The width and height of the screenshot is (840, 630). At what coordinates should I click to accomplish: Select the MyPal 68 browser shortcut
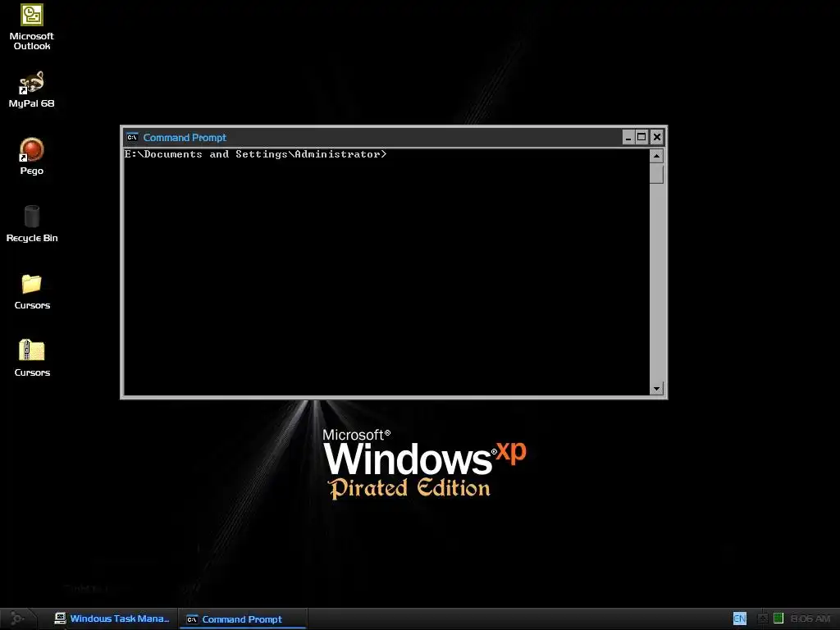point(32,89)
